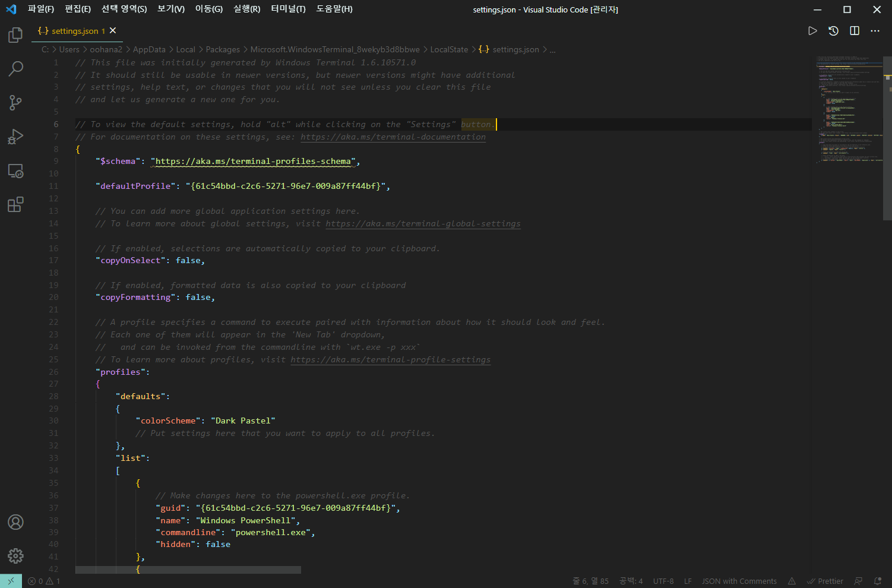Open the Extensions view
This screenshot has width=892, height=588.
pos(15,205)
